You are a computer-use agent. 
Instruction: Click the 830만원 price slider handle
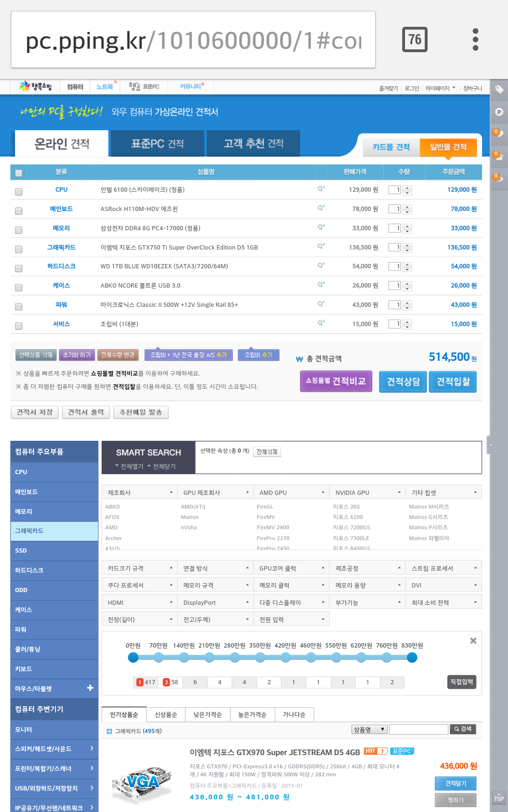coord(412,657)
